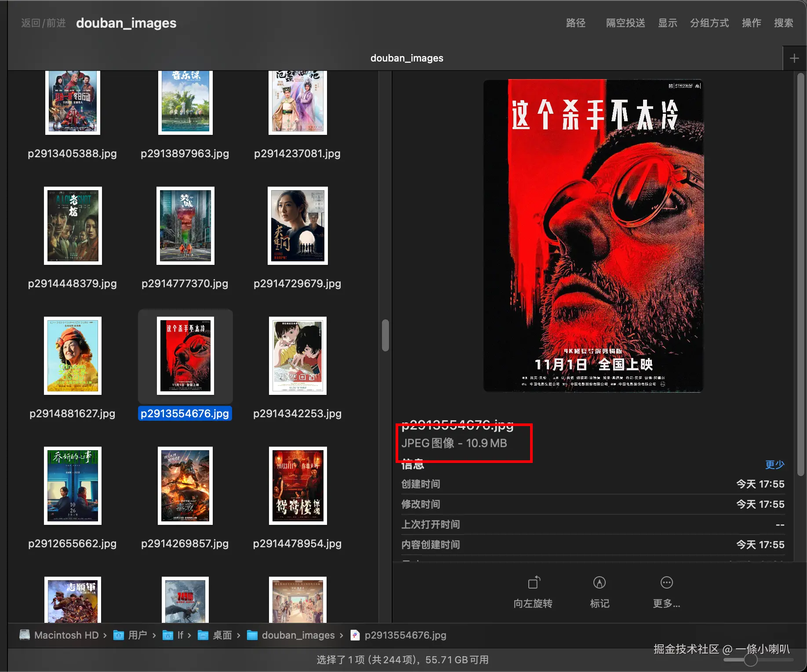Click Macintosh HD in the path bar
This screenshot has height=672, width=807.
pyautogui.click(x=66, y=635)
